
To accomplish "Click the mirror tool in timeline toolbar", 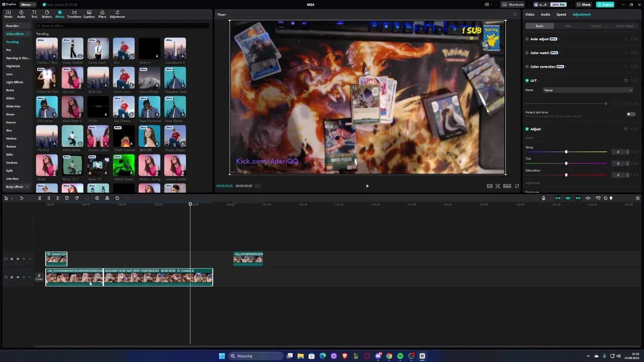I will tap(107, 198).
